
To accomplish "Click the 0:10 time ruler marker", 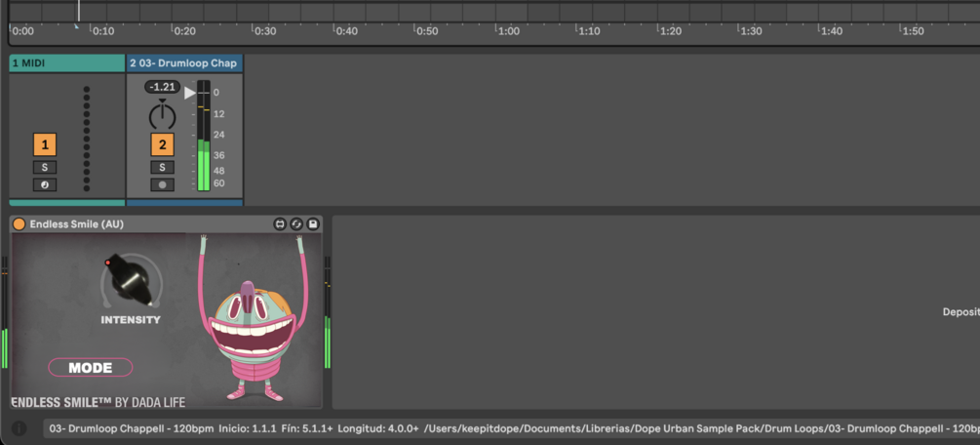I will (103, 30).
